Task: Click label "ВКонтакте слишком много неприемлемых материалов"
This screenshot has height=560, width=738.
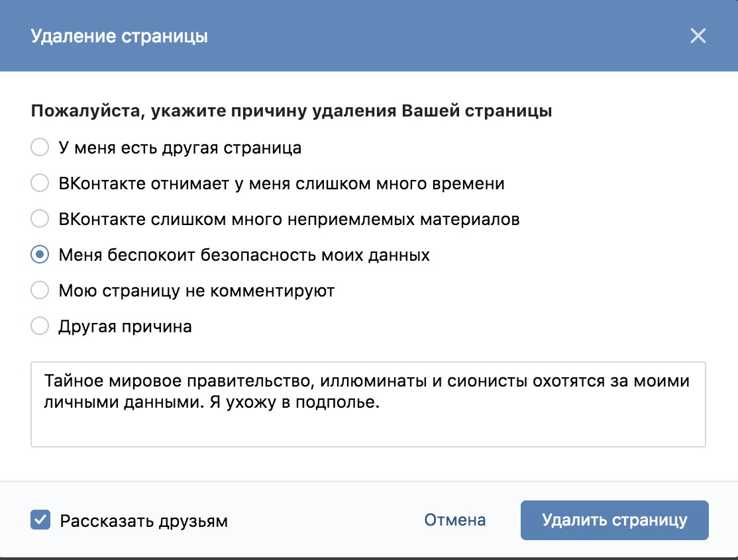Action: [289, 219]
